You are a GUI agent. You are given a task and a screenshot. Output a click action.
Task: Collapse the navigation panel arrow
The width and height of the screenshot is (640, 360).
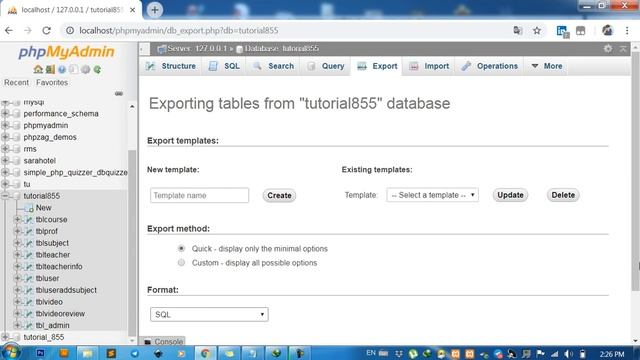(143, 49)
